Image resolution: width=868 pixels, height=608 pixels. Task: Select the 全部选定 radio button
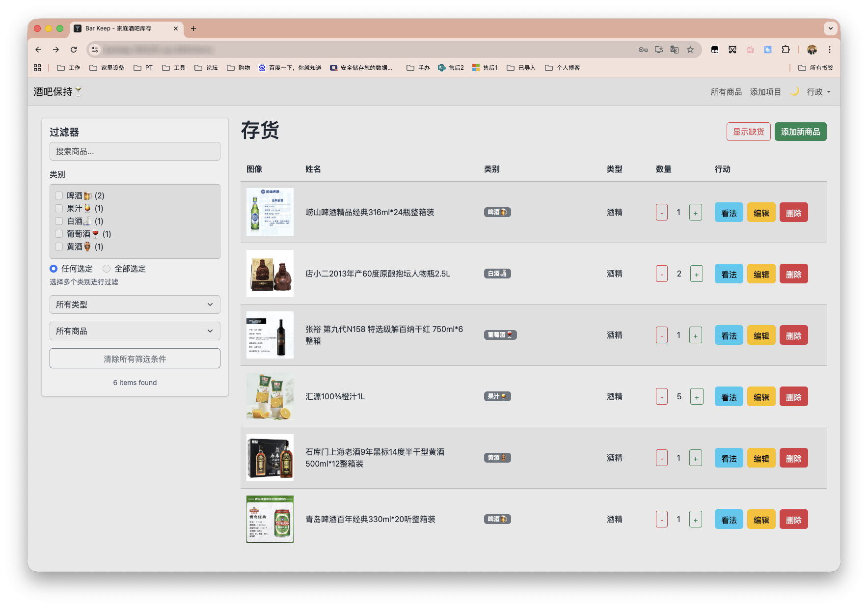(106, 269)
